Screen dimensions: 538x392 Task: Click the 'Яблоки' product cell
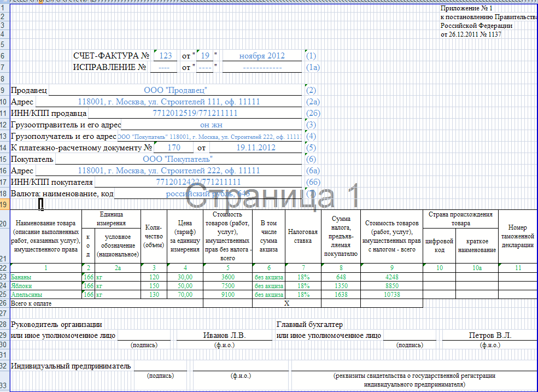pyautogui.click(x=46, y=286)
